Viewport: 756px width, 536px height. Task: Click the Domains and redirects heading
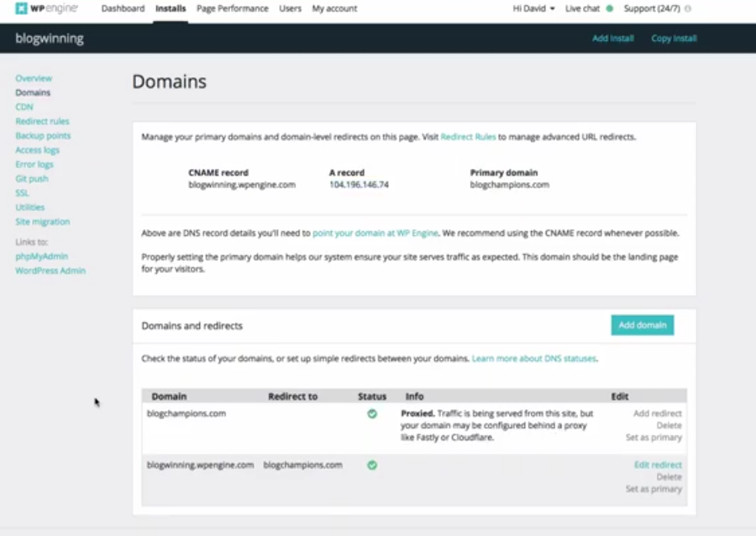pos(192,326)
